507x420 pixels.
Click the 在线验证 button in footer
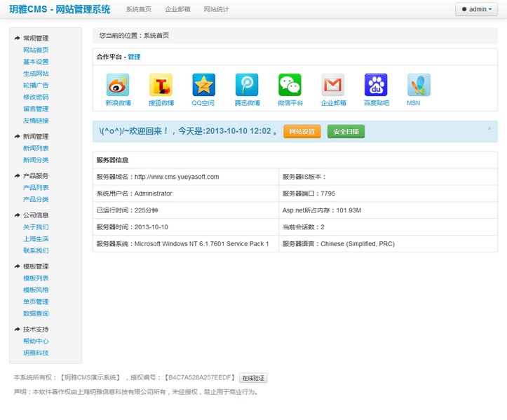pyautogui.click(x=253, y=378)
